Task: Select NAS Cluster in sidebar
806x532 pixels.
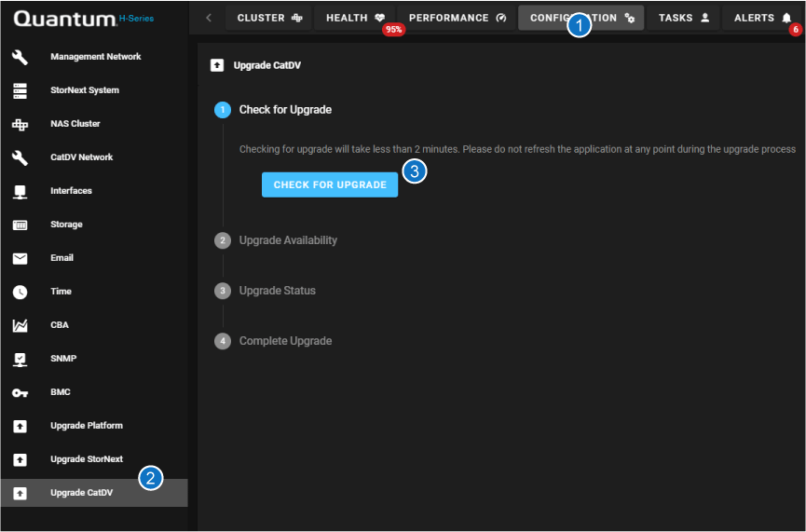Action: pyautogui.click(x=94, y=124)
